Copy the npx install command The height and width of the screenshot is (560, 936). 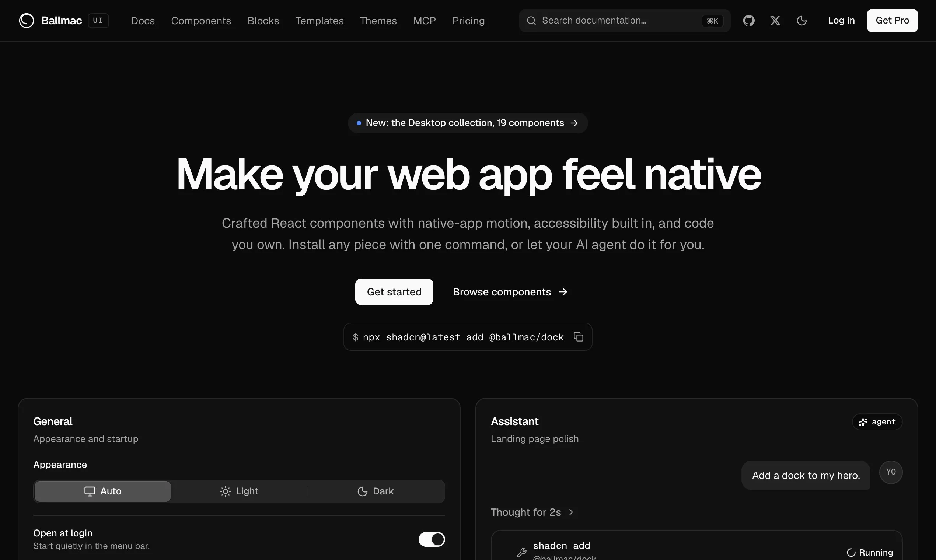(x=579, y=337)
